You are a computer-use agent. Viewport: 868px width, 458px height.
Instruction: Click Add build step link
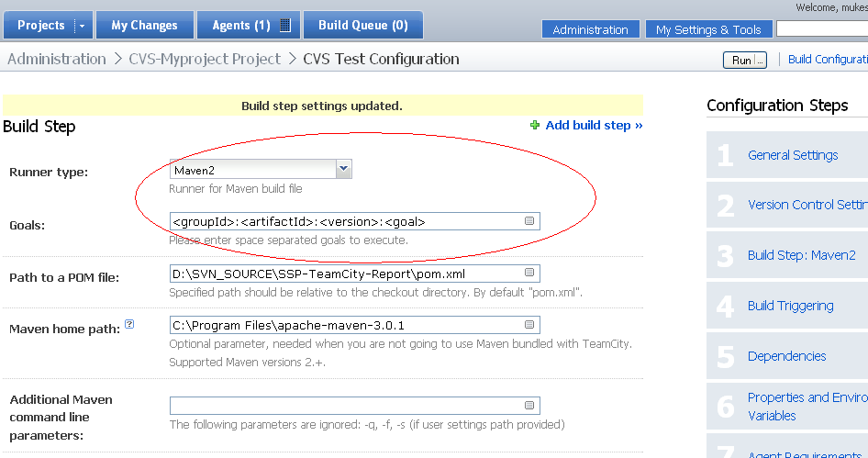coord(594,125)
